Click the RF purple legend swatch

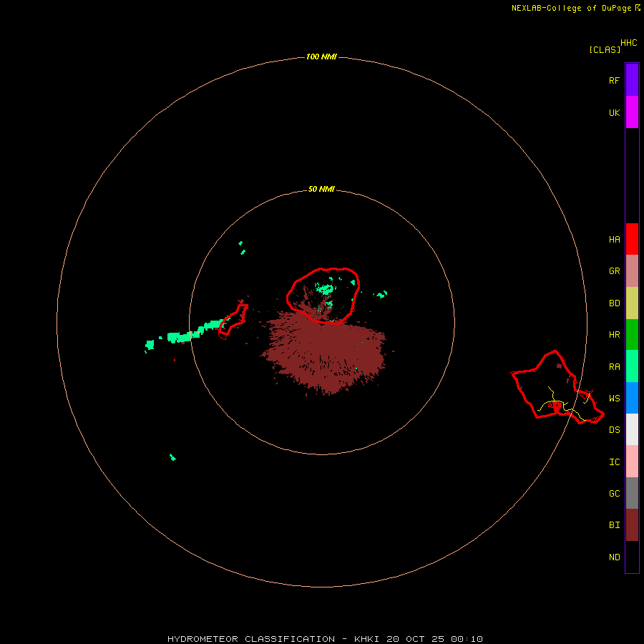[632, 80]
